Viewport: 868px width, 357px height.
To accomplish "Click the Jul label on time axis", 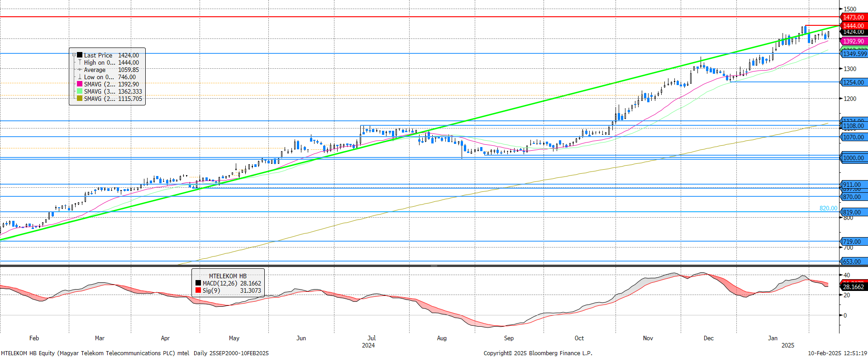I will coord(372,338).
